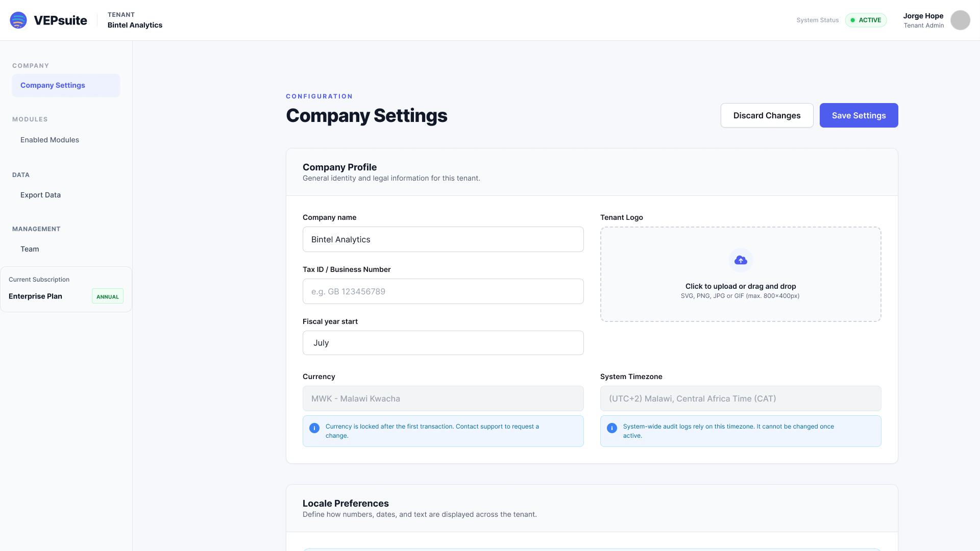This screenshot has width=980, height=551.
Task: Click the locked Currency field
Action: pyautogui.click(x=443, y=398)
